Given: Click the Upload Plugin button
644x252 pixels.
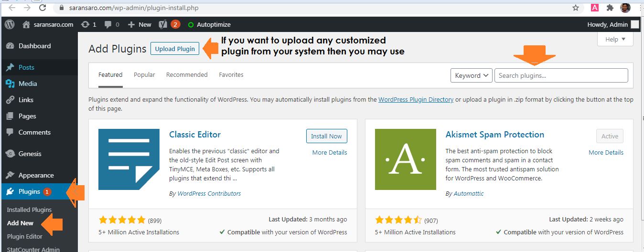Looking at the screenshot, I should [x=175, y=49].
